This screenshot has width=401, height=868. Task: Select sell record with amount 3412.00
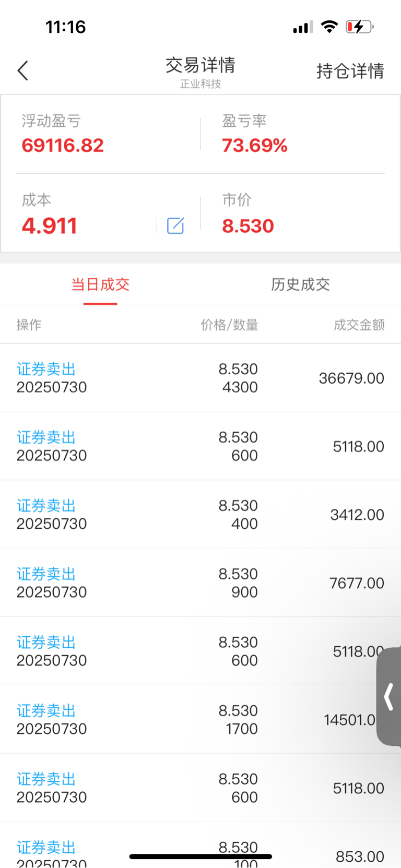click(x=200, y=515)
